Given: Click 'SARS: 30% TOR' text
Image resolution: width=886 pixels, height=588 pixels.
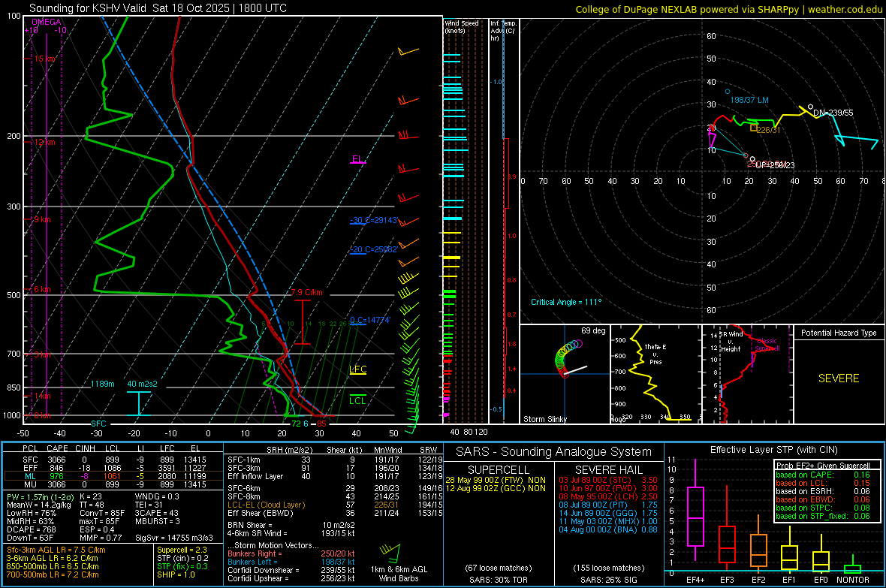Looking at the screenshot, I should click(499, 580).
